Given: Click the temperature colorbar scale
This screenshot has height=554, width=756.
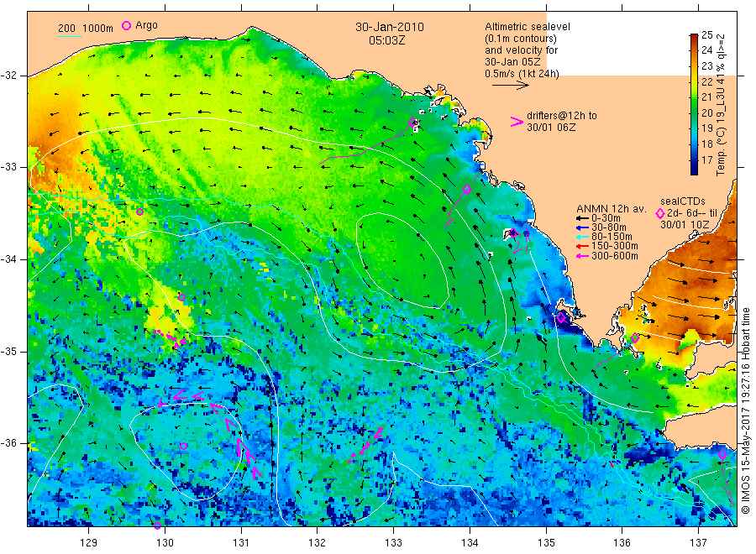Looking at the screenshot, I should click(x=694, y=104).
